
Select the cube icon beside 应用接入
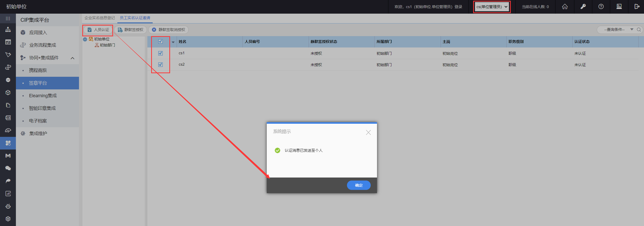23,33
